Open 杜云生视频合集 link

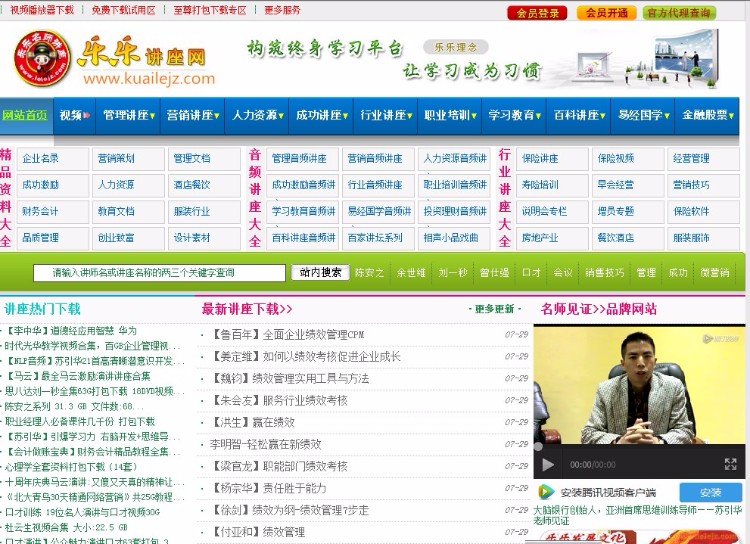(66, 527)
